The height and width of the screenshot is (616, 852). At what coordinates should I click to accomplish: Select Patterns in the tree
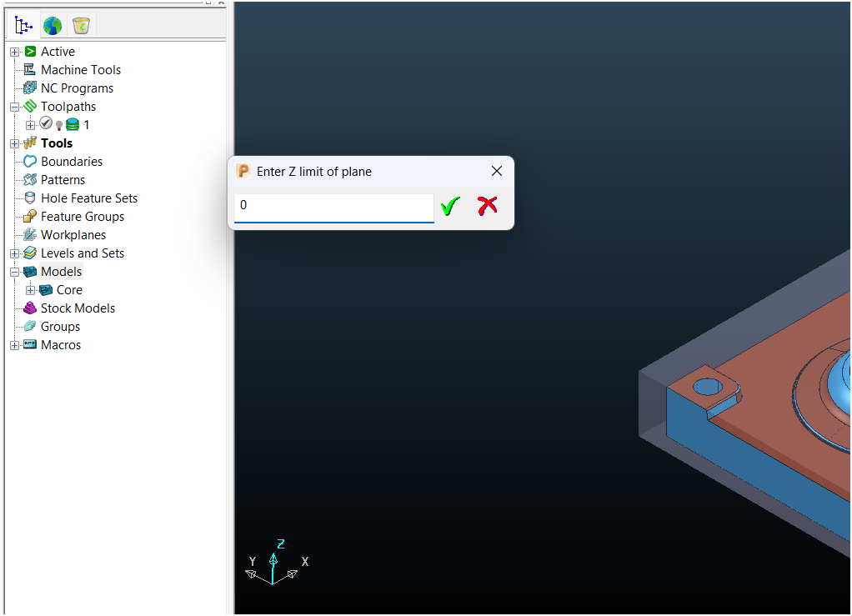click(x=63, y=180)
